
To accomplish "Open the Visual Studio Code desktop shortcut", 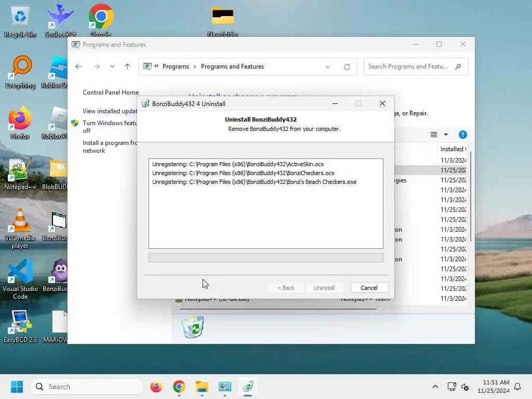I will pos(20,279).
